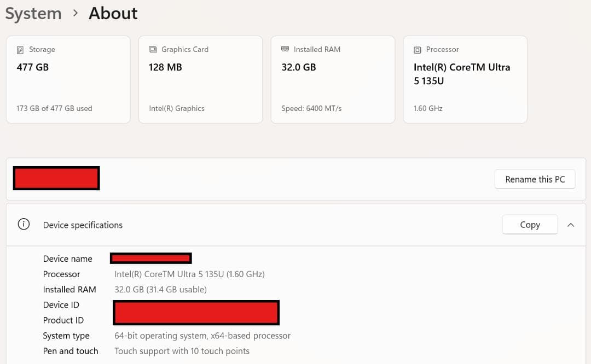591x364 pixels.
Task: Go back to System breadcrumb
Action: point(33,13)
